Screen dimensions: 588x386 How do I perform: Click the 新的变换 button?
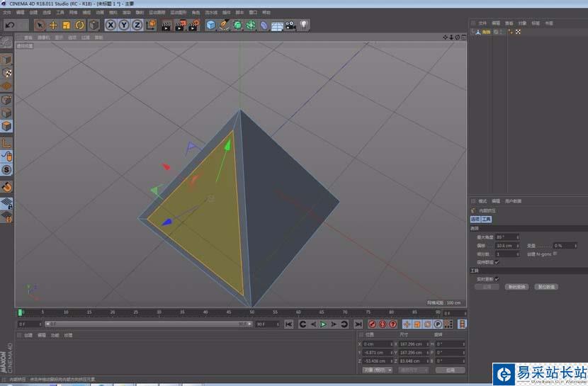[516, 287]
